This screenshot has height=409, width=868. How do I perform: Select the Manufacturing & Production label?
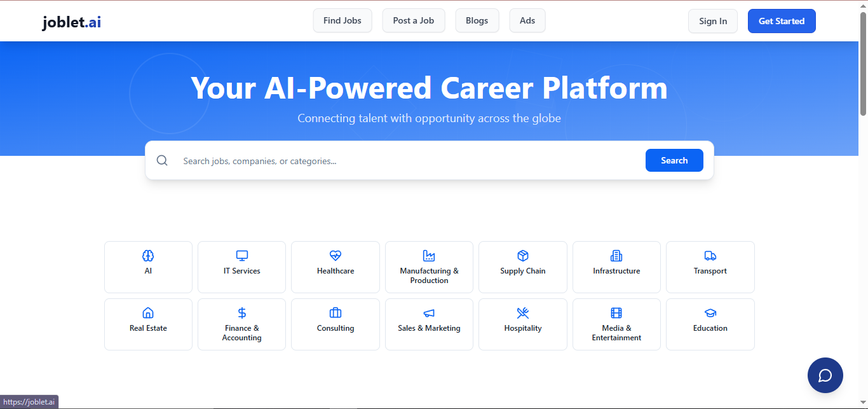(429, 275)
